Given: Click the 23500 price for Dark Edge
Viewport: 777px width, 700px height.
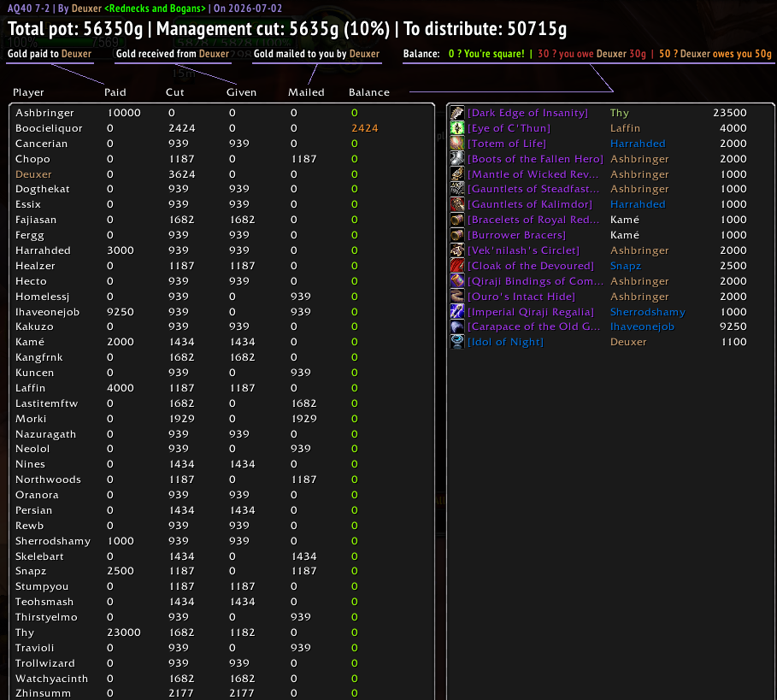Looking at the screenshot, I should tap(730, 113).
